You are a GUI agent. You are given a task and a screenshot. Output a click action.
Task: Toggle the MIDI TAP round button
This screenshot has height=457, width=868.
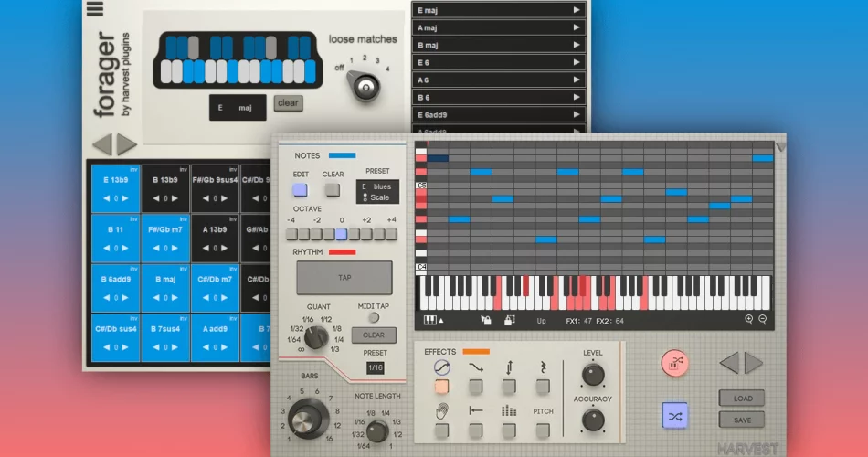tap(375, 317)
